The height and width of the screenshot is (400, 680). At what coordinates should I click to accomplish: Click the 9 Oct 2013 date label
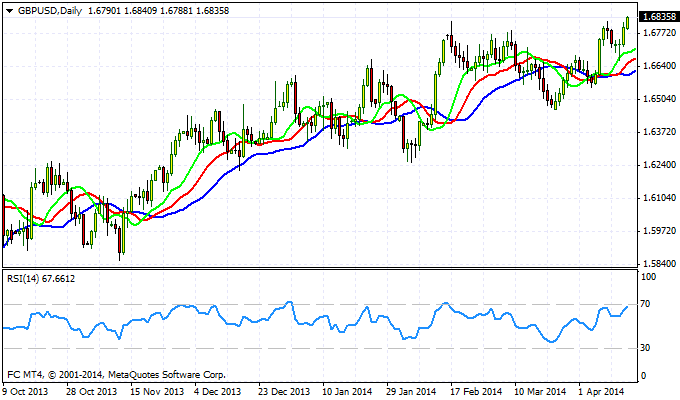click(26, 392)
